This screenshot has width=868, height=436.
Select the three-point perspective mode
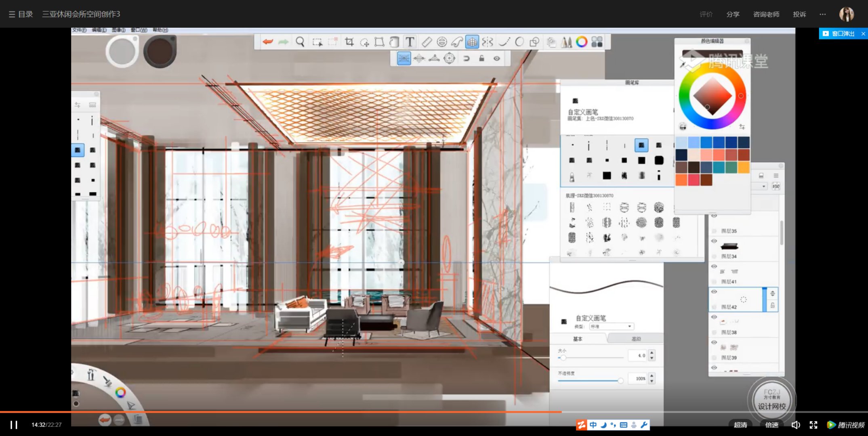434,59
